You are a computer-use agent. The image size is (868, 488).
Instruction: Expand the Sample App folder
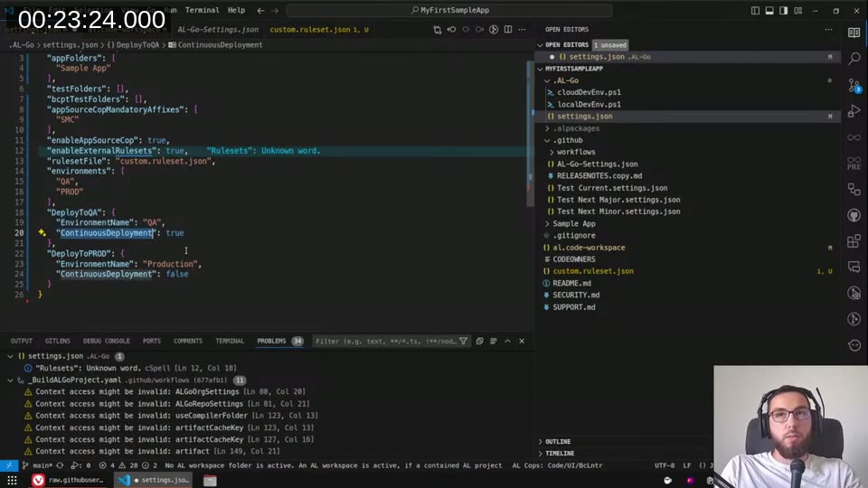548,223
